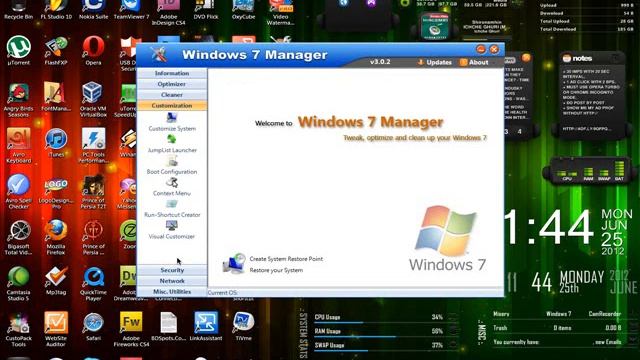Viewport: 640px width, 360px height.
Task: Select Angry Birds Seasons icon
Action: pos(18,100)
